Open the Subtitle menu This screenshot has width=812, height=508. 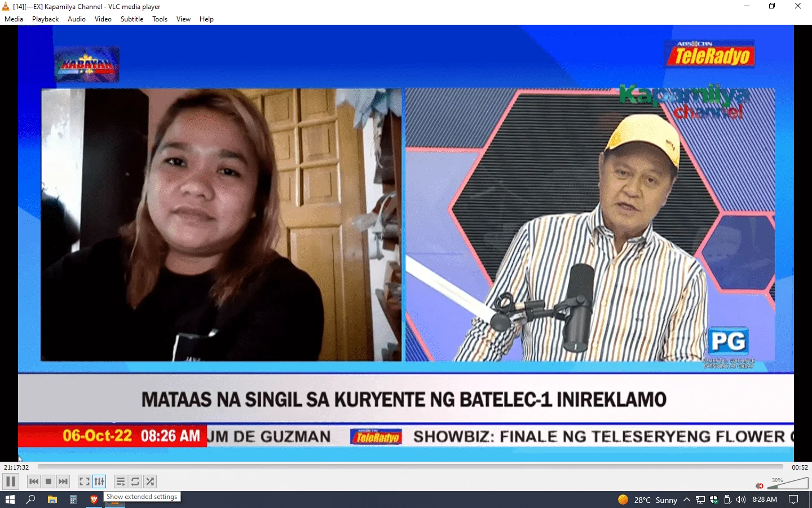click(x=132, y=19)
